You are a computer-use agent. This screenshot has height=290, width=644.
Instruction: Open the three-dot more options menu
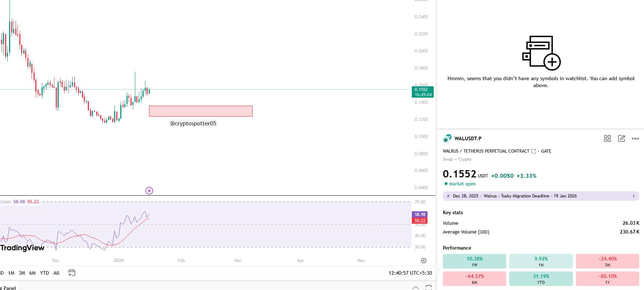click(x=635, y=138)
